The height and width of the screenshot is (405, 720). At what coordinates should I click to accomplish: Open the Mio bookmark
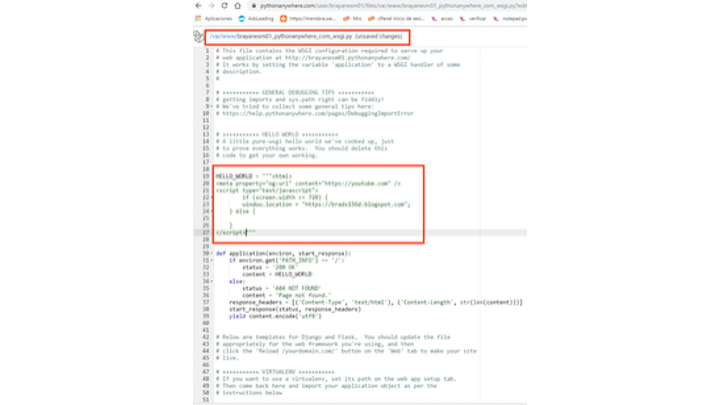(352, 19)
